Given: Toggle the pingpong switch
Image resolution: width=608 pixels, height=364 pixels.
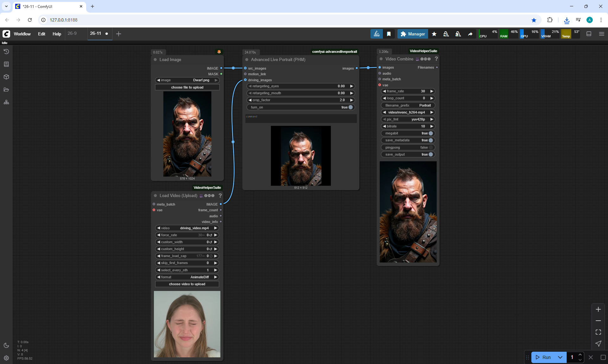Looking at the screenshot, I should tap(430, 147).
